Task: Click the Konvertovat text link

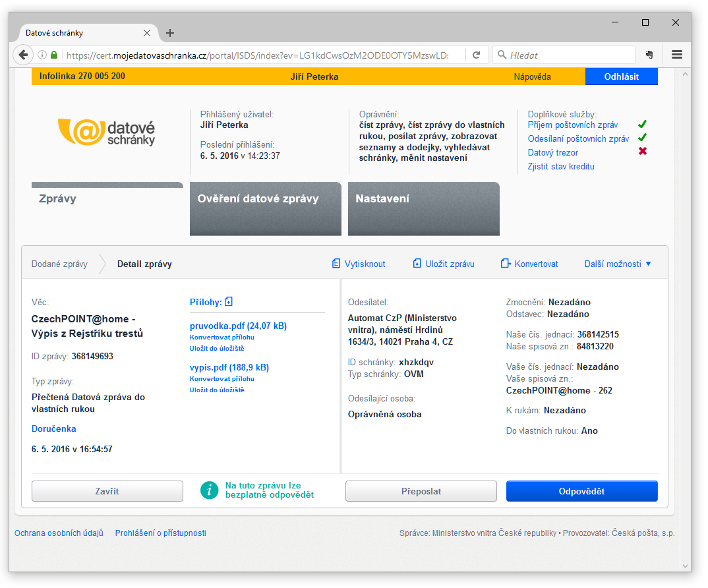Action: [x=536, y=264]
